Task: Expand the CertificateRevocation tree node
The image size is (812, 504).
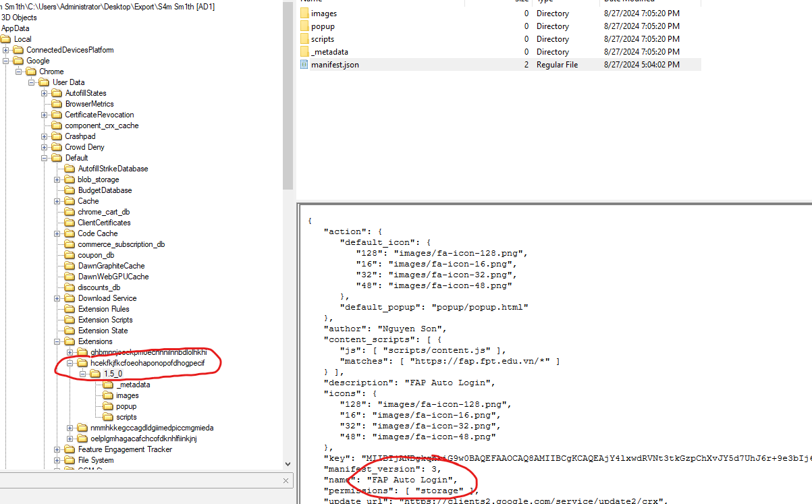Action: coord(44,115)
